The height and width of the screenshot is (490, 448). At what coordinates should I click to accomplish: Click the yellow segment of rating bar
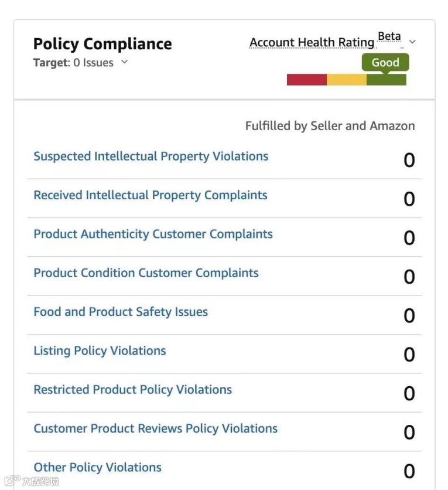pos(346,80)
